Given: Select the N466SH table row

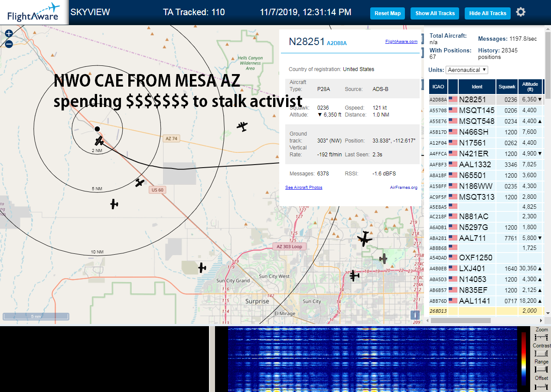Looking at the screenshot, I should click(x=486, y=132).
